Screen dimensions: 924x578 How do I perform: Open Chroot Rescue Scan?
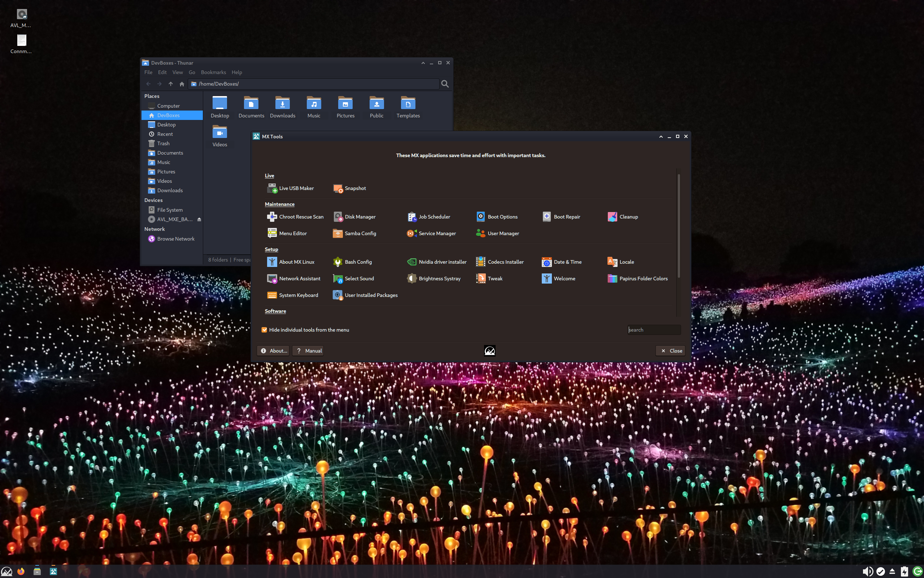coord(295,217)
